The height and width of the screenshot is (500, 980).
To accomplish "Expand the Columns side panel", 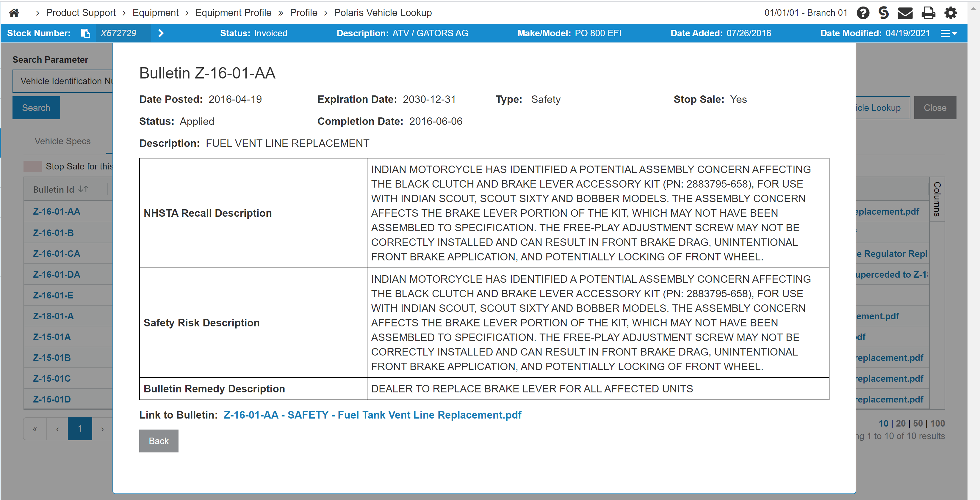I will pos(937,199).
